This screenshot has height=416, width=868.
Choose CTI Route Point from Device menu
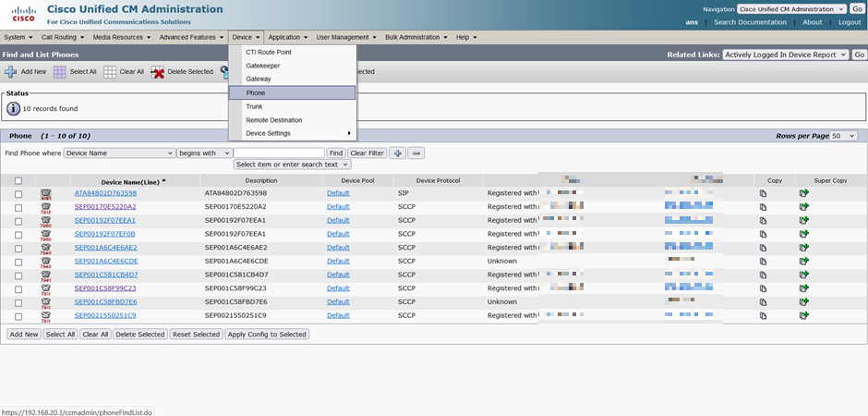tap(293, 52)
